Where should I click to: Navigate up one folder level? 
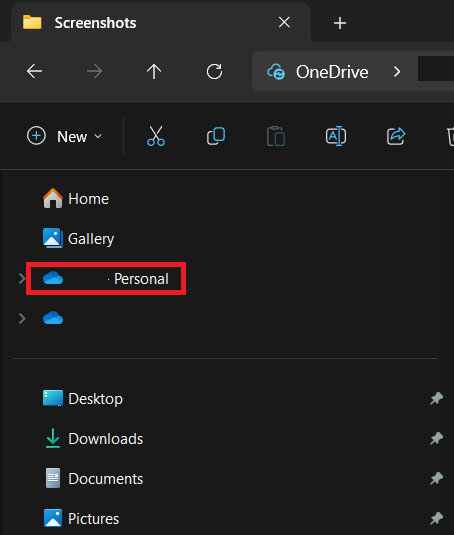point(154,72)
